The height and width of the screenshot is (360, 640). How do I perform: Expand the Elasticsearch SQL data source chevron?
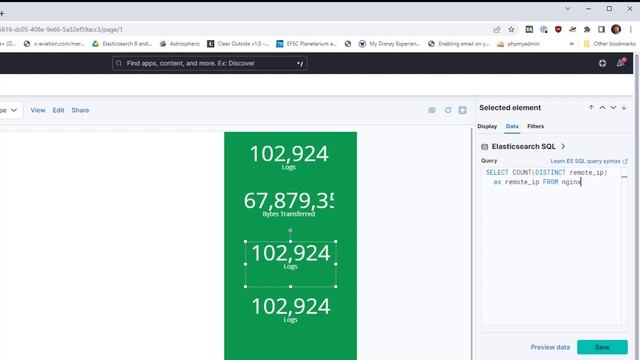[563, 146]
